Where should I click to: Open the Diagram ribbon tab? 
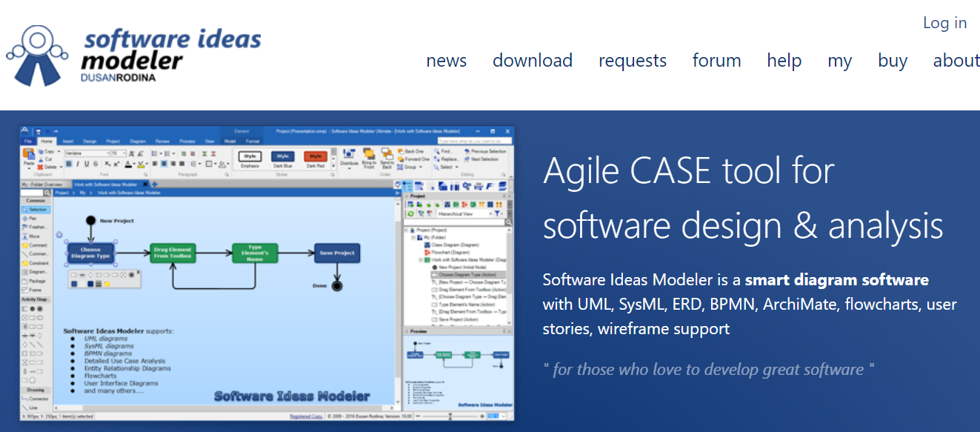click(x=137, y=141)
